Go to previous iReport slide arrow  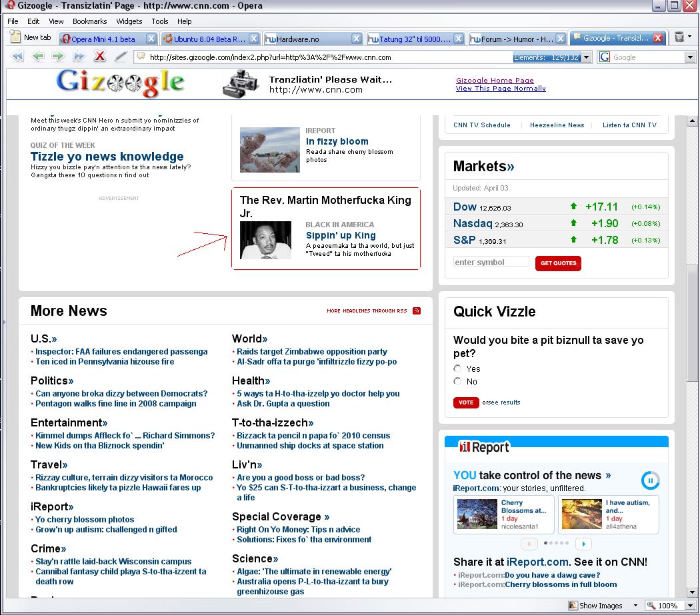pos(529,544)
